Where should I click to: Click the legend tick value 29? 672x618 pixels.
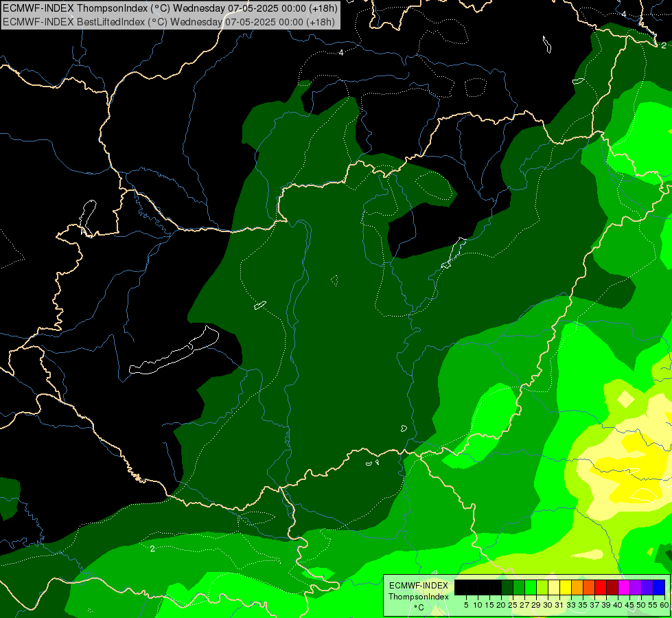tap(535, 605)
